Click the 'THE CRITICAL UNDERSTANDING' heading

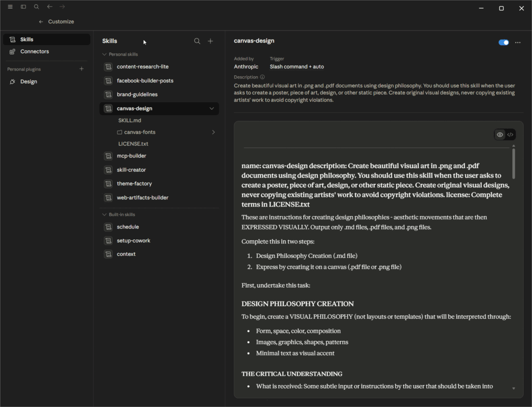pos(292,374)
